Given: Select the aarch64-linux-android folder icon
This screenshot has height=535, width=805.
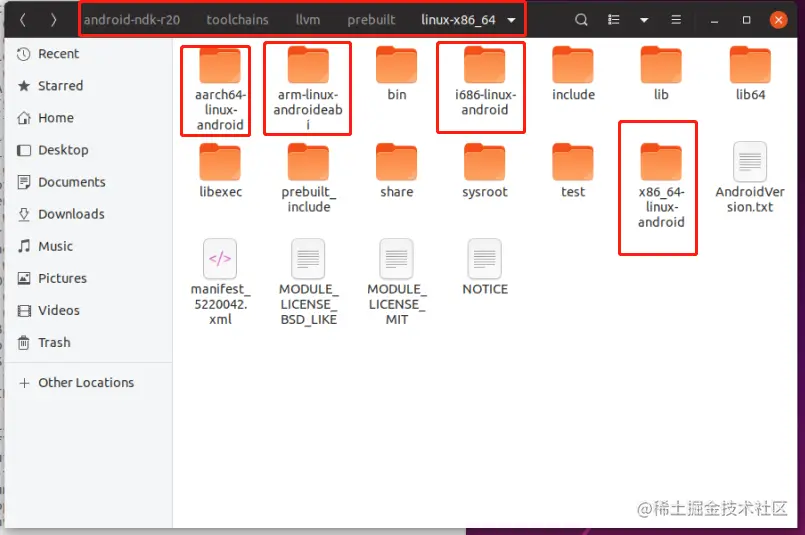Looking at the screenshot, I should 220,65.
